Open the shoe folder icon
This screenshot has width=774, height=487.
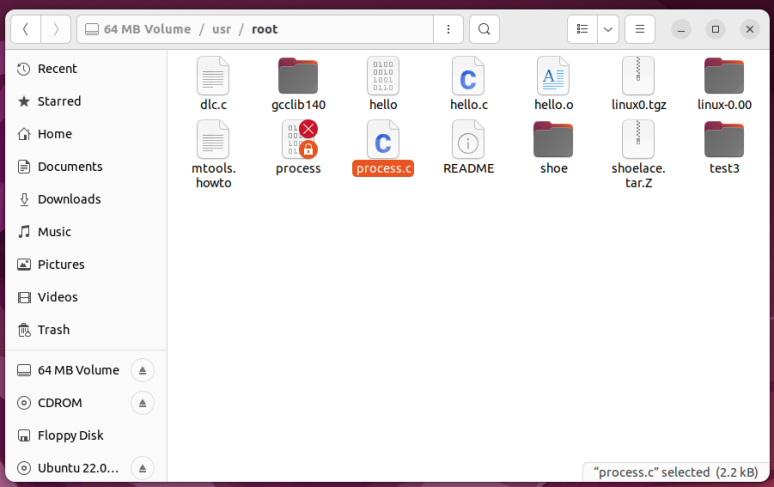[x=553, y=140]
